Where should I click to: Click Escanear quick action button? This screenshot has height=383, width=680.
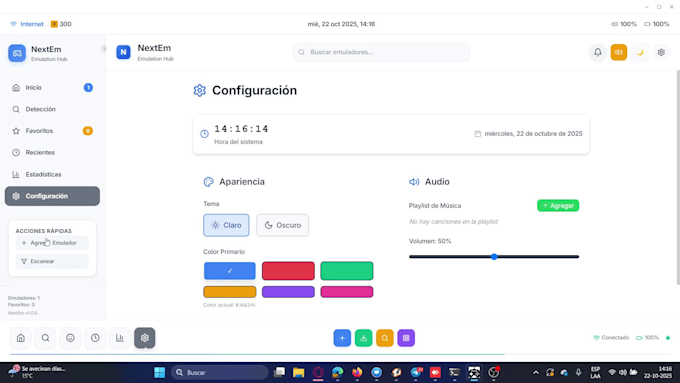[x=52, y=261]
